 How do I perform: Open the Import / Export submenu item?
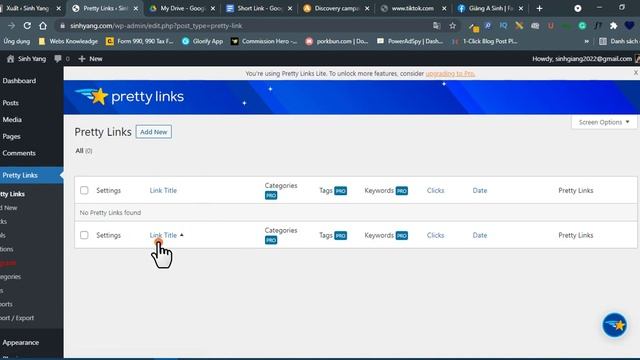point(17,318)
